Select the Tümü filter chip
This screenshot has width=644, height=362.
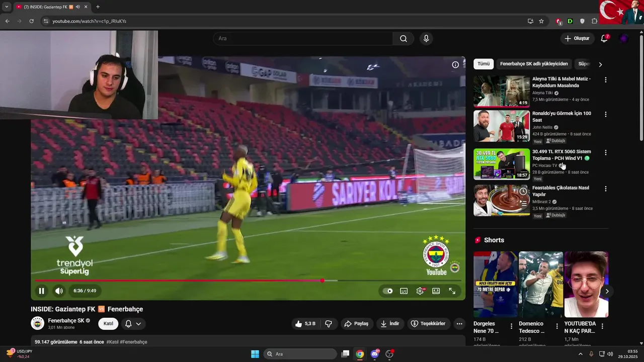(484, 64)
